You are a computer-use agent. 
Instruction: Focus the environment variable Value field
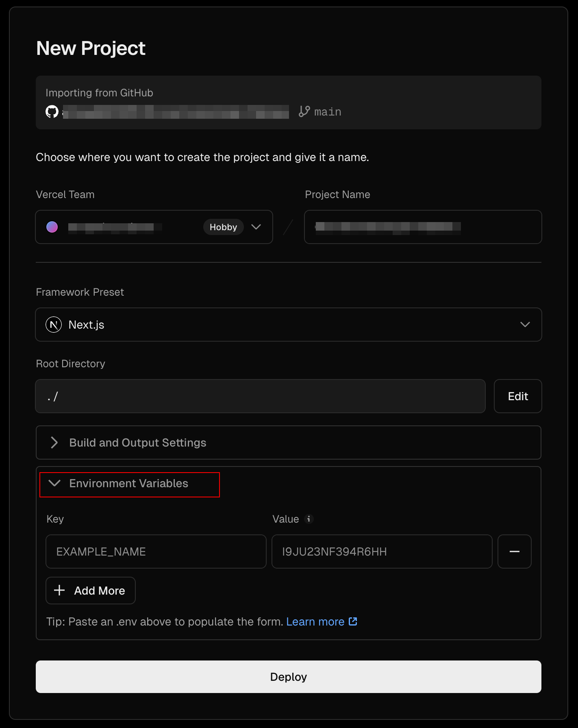pyautogui.click(x=382, y=551)
